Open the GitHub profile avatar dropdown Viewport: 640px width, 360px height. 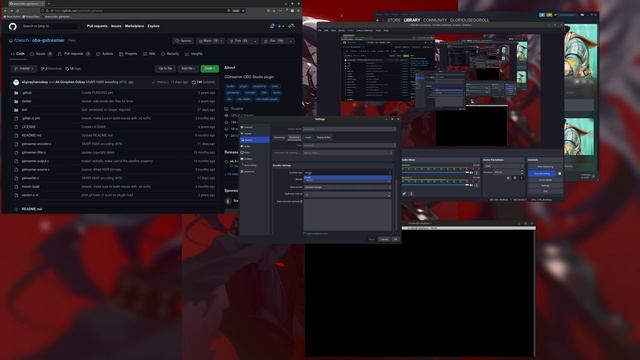coord(292,26)
